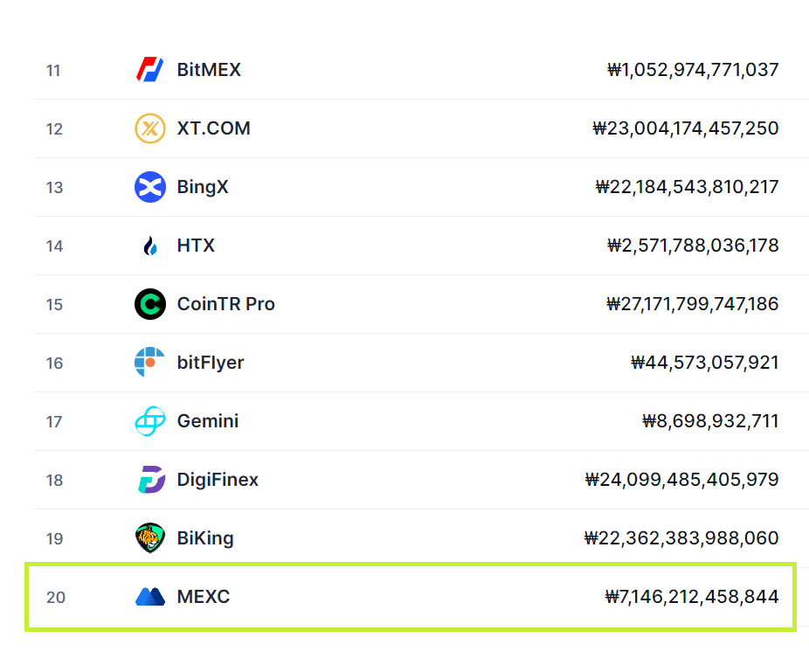This screenshot has width=809, height=672.
Task: Open the DigiFinex exchange name link
Action: (x=218, y=480)
